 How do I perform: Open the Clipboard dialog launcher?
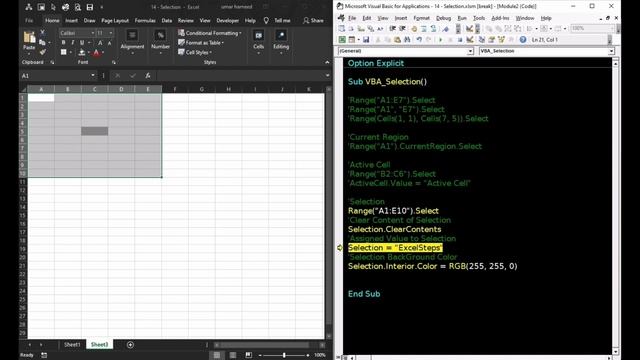[52, 62]
